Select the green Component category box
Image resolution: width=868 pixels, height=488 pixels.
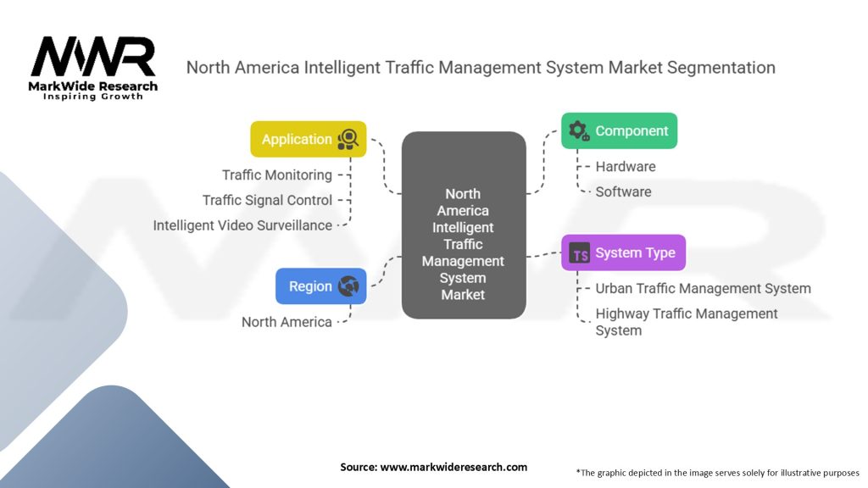pyautogui.click(x=620, y=130)
